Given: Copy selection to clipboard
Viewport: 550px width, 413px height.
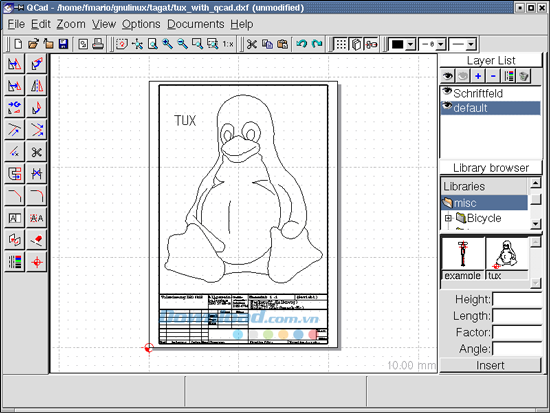Looking at the screenshot, I should pos(267,44).
